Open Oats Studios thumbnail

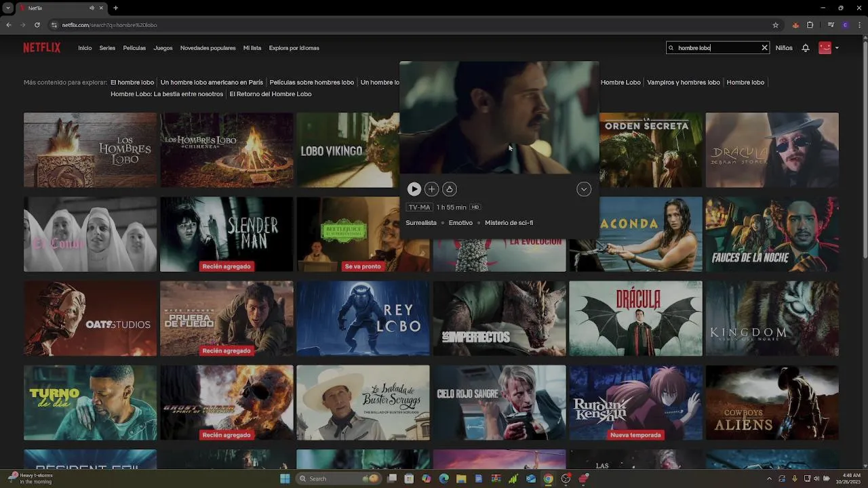[x=90, y=319]
